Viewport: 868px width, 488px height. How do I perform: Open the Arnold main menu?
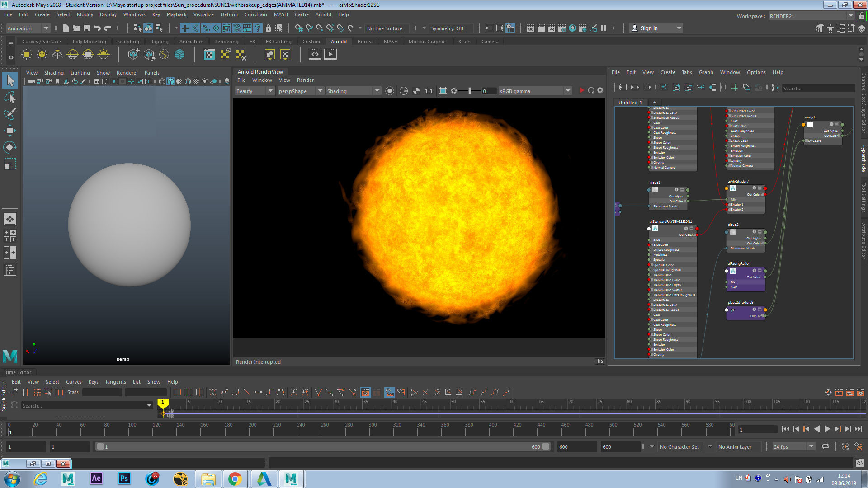[323, 14]
